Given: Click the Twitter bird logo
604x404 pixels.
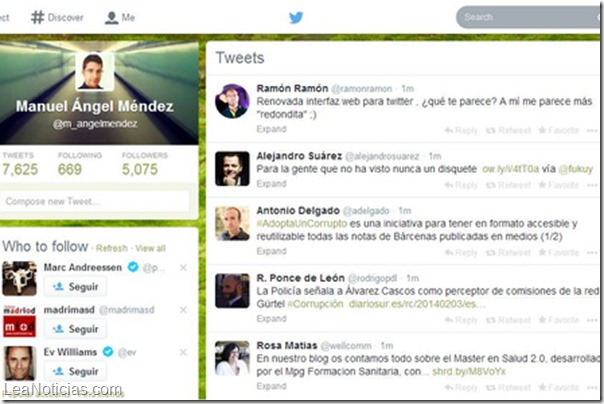Looking at the screenshot, I should click(x=296, y=17).
